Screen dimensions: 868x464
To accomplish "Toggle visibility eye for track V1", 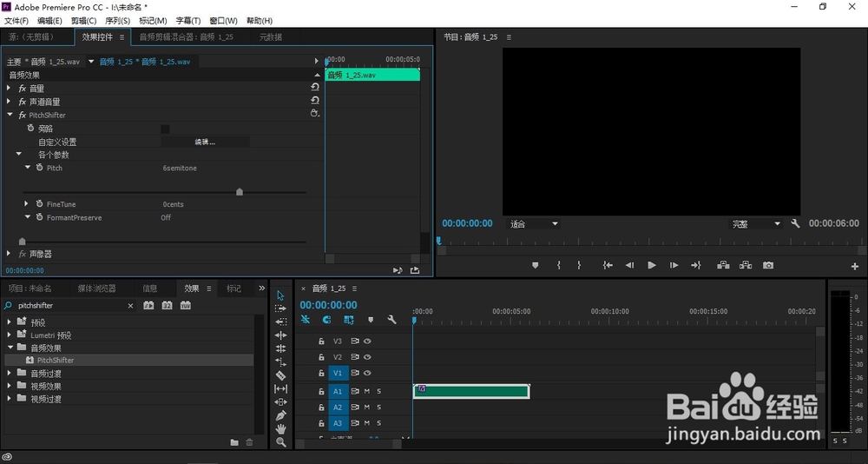I will [x=367, y=373].
